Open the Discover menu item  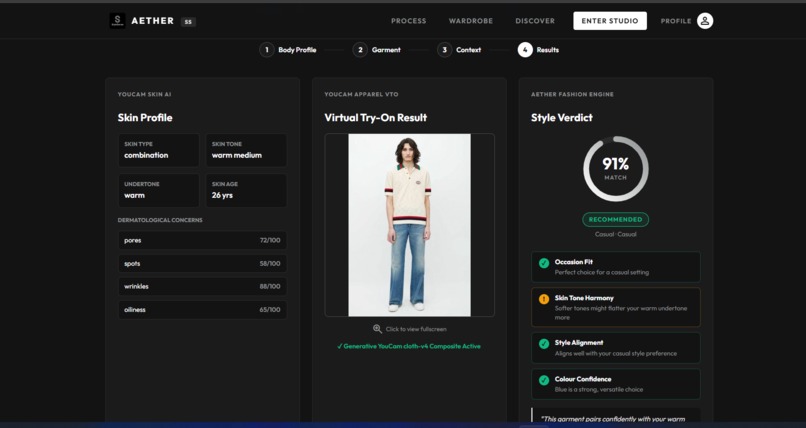coord(535,21)
